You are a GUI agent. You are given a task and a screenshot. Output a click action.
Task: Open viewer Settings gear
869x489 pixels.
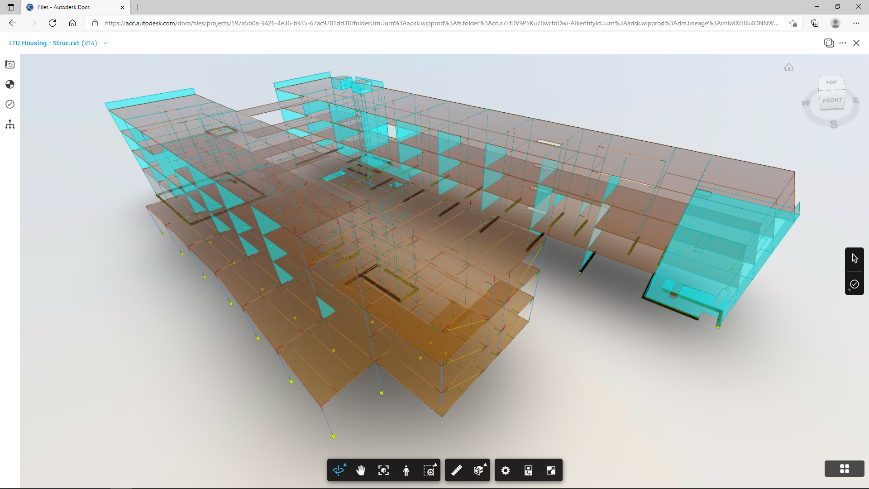point(505,470)
